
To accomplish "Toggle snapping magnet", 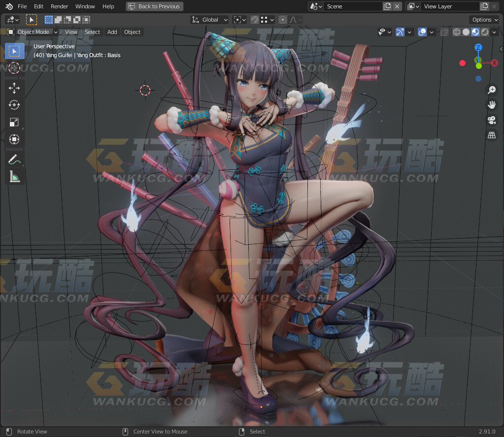I will [255, 20].
